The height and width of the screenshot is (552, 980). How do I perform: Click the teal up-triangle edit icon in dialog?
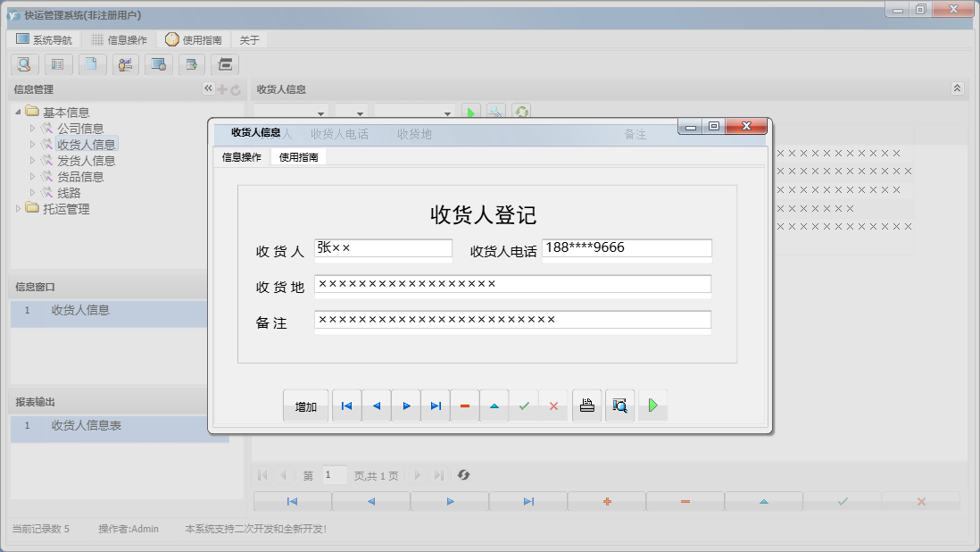494,406
